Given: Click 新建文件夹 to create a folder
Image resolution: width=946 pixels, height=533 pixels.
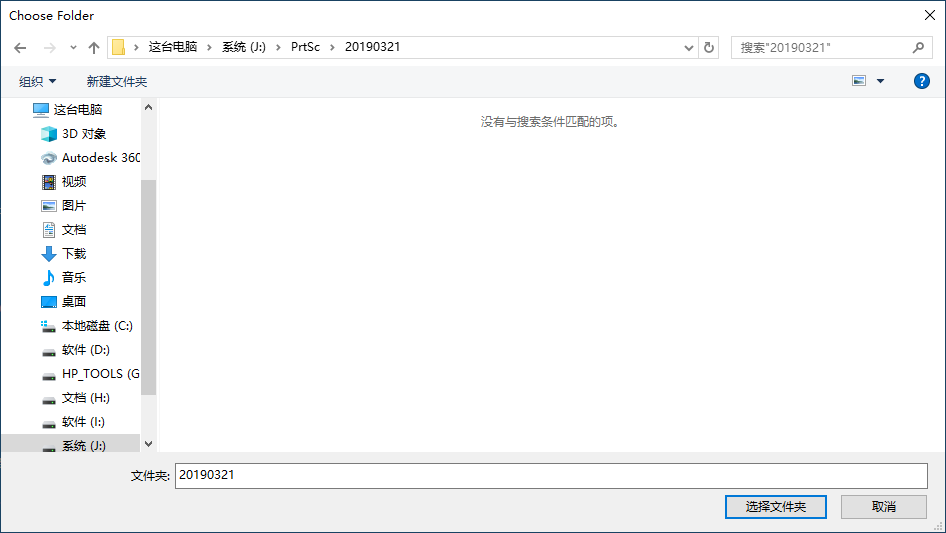Looking at the screenshot, I should (x=116, y=81).
